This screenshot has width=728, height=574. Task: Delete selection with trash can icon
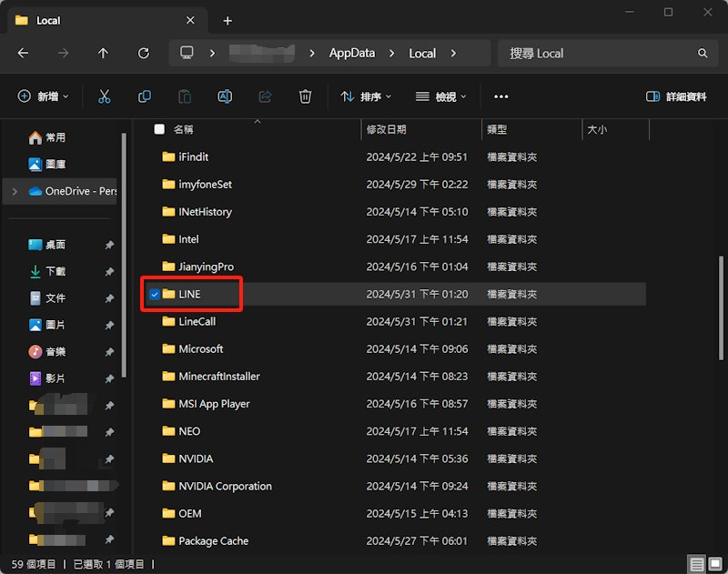pyautogui.click(x=305, y=96)
